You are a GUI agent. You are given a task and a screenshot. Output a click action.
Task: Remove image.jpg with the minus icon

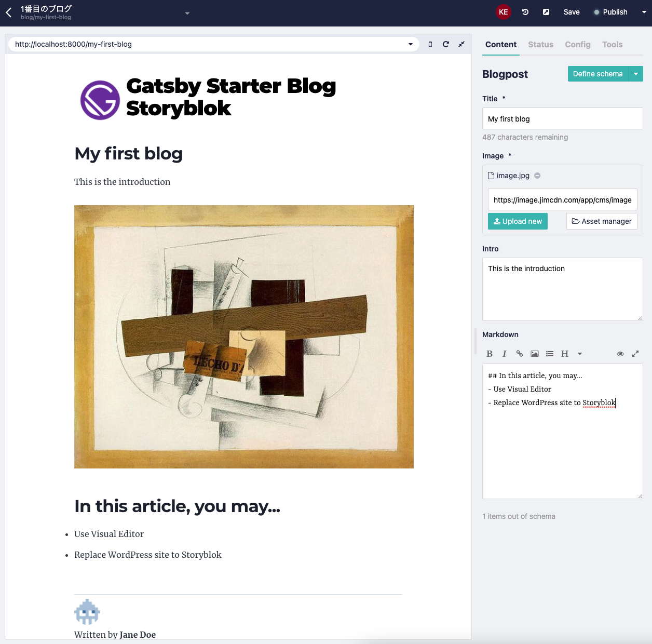pos(537,176)
